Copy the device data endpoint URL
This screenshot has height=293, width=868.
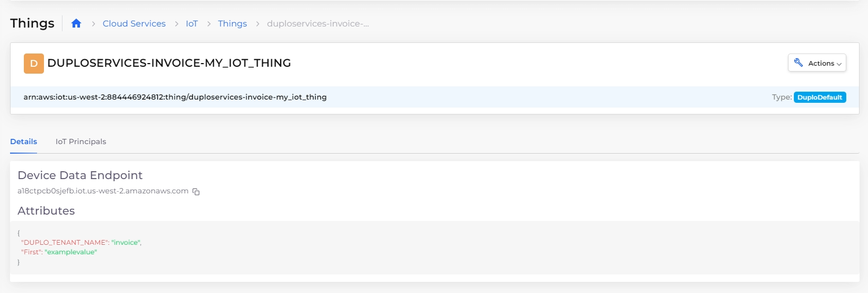[x=196, y=192]
